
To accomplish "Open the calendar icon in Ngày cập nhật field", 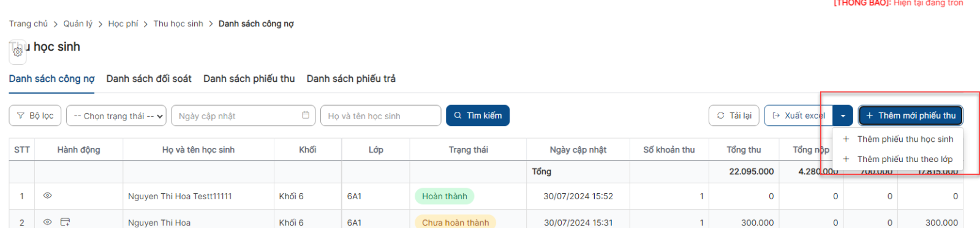I will pos(306,115).
